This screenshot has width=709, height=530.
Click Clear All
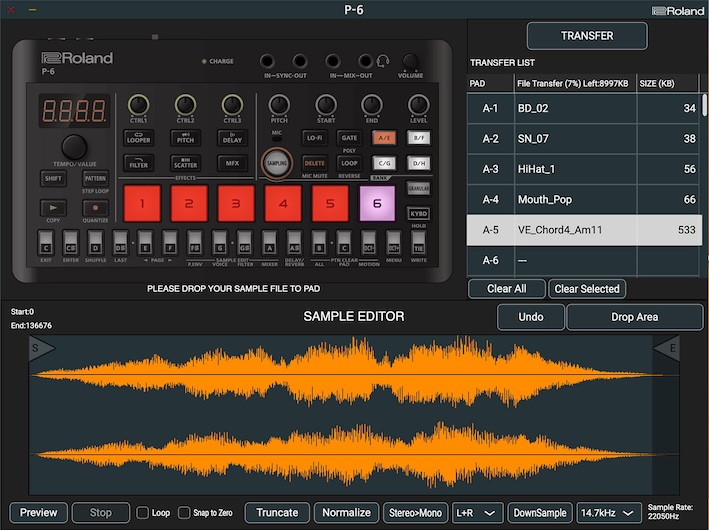pos(506,289)
